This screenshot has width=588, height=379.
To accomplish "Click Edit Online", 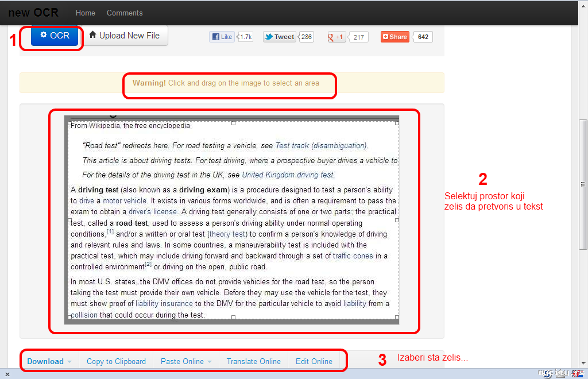I will [314, 361].
